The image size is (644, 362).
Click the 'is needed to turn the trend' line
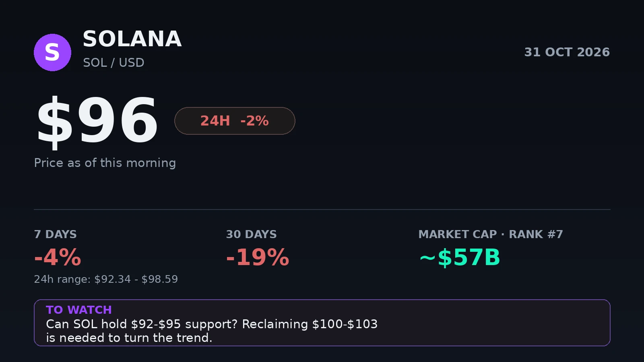coord(129,338)
